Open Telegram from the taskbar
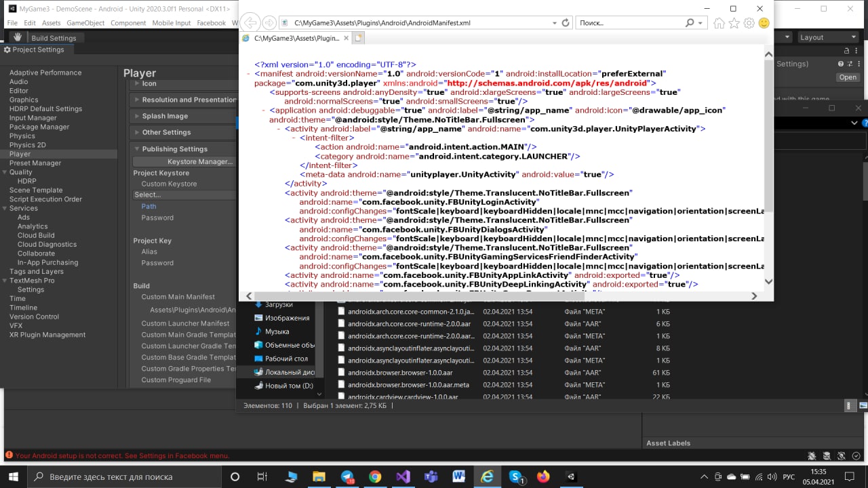868x488 pixels. [347, 476]
